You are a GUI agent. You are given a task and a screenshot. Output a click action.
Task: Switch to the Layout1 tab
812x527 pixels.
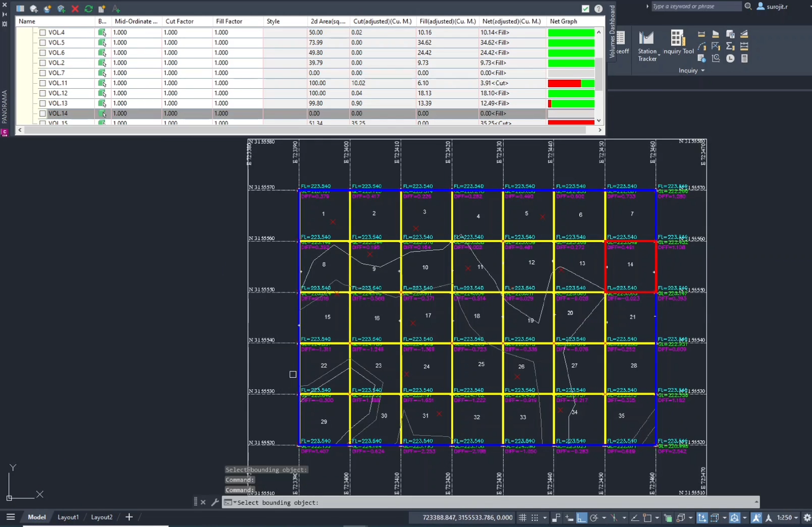click(x=68, y=517)
